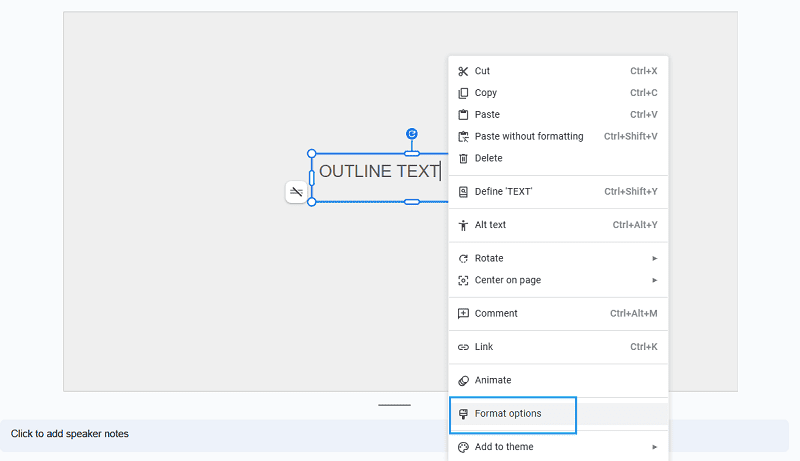800x461 pixels.
Task: Click the bottom-middle resize handle of text box
Action: click(x=412, y=202)
